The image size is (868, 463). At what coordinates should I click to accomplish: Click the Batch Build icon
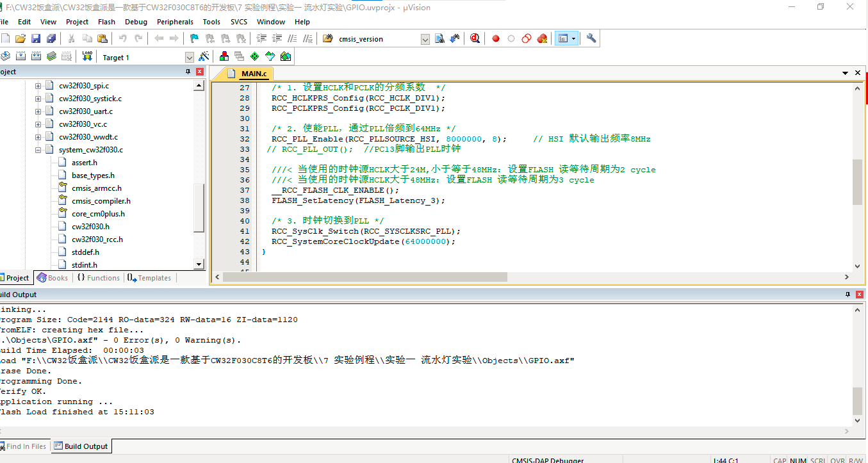51,56
